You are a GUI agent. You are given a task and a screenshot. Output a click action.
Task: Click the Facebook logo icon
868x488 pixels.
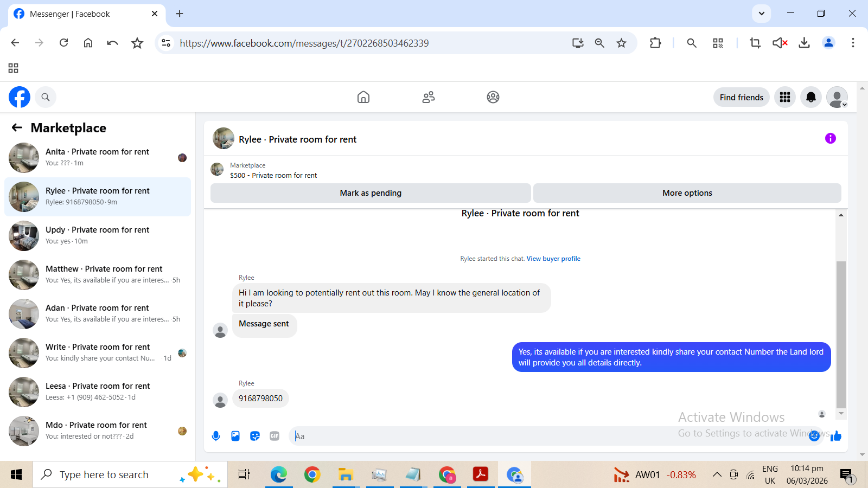point(20,97)
